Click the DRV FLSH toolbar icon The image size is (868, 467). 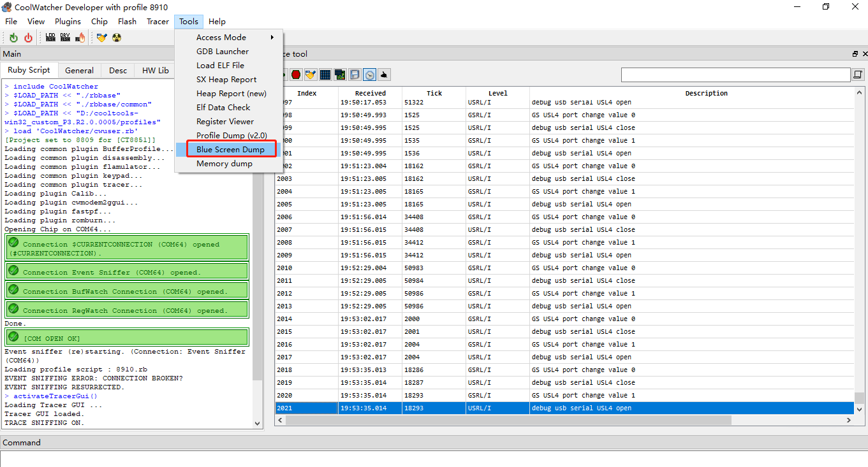pos(65,38)
